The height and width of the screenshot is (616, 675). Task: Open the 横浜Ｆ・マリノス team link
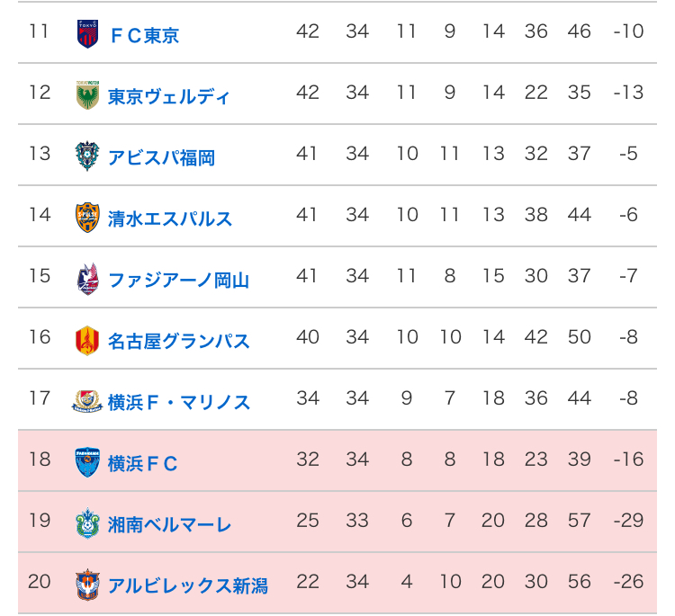tap(178, 402)
